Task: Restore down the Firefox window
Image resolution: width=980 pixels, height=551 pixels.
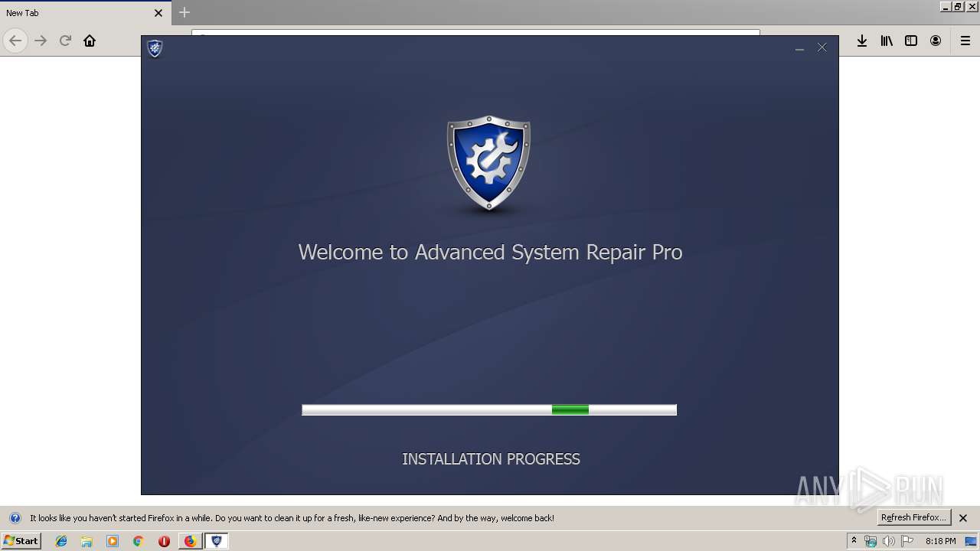Action: click(958, 6)
